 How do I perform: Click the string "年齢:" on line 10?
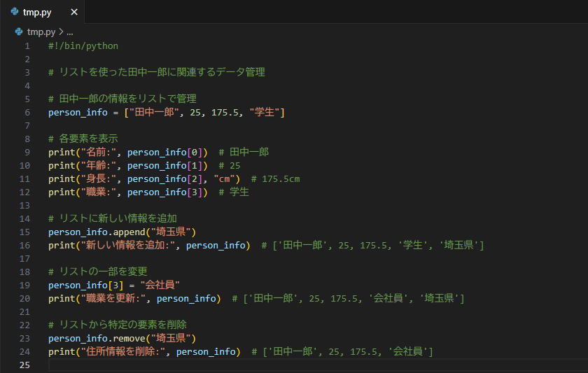coord(98,165)
